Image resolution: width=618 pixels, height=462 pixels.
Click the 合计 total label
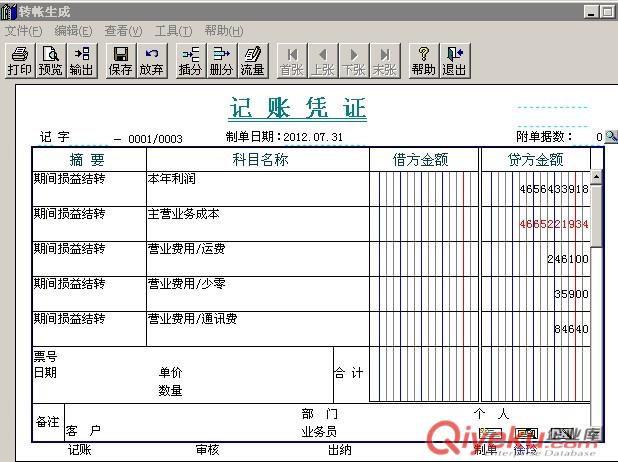[x=349, y=373]
